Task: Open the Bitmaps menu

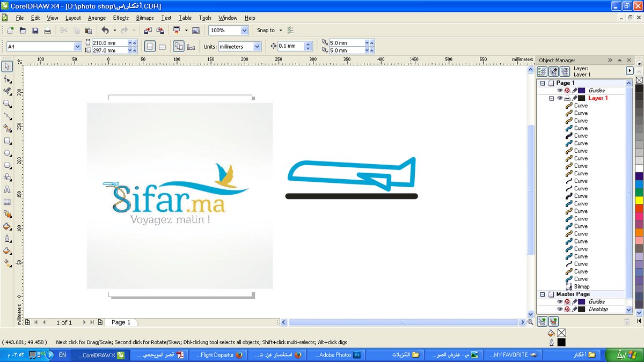Action: 145,18
